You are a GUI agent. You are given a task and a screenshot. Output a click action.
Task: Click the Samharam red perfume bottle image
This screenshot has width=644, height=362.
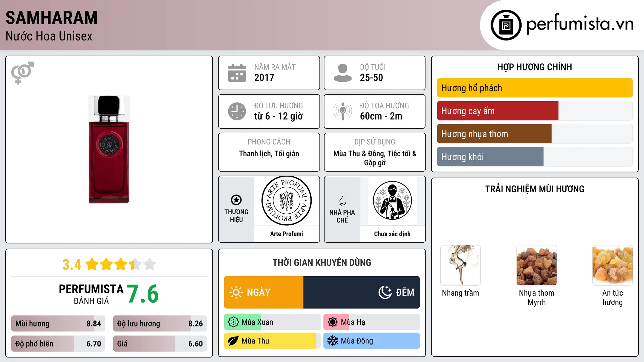tap(109, 150)
